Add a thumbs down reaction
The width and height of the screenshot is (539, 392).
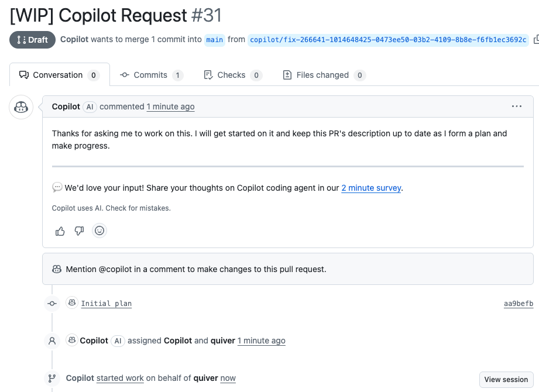[x=80, y=231]
